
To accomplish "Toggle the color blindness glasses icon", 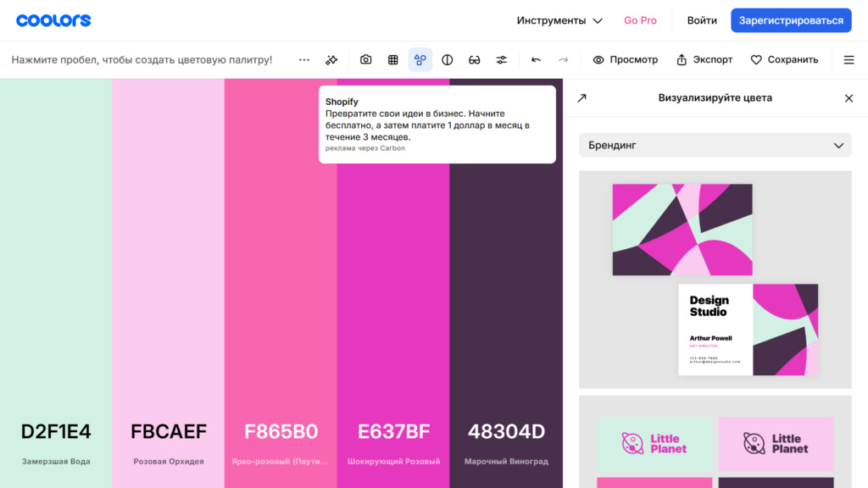I will [475, 60].
